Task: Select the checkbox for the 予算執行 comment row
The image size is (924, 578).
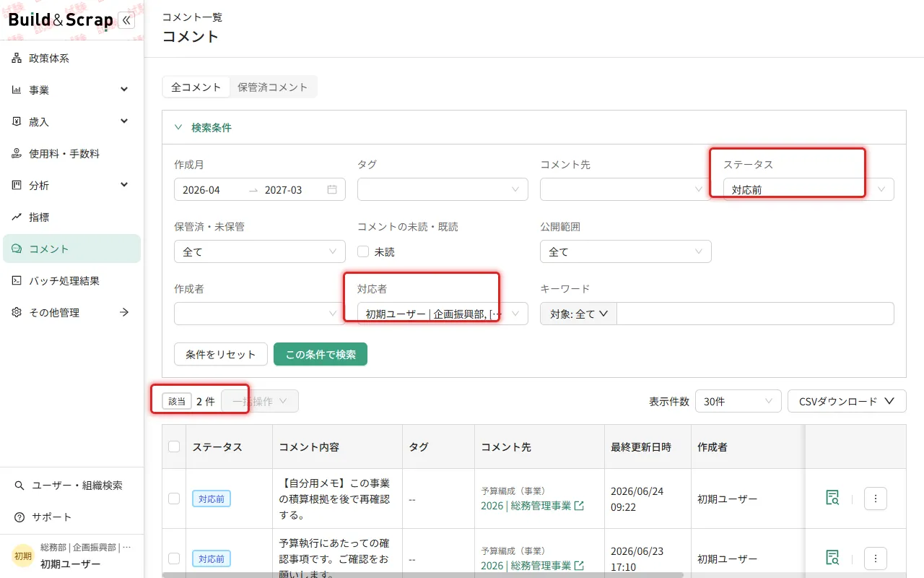Action: [x=174, y=558]
